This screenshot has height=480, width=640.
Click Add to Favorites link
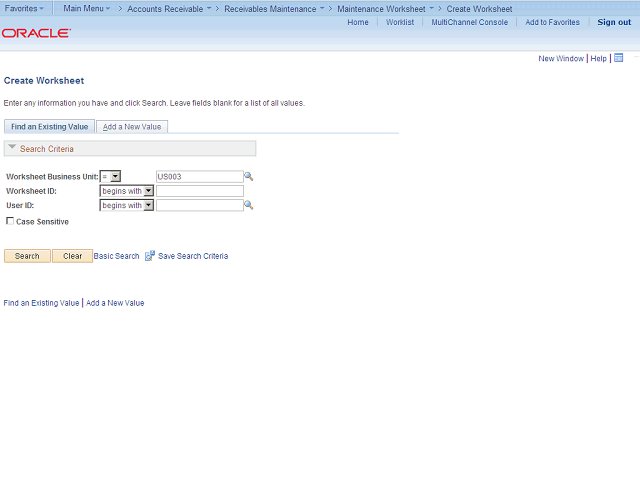click(x=552, y=22)
